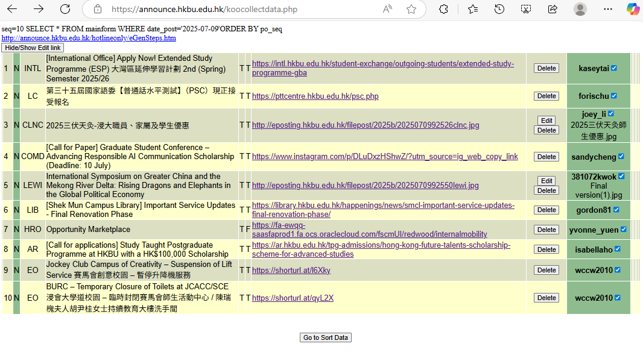This screenshot has height=364, width=643.
Task: Toggle wccw2010 checkbox in row 9
Action: click(618, 270)
